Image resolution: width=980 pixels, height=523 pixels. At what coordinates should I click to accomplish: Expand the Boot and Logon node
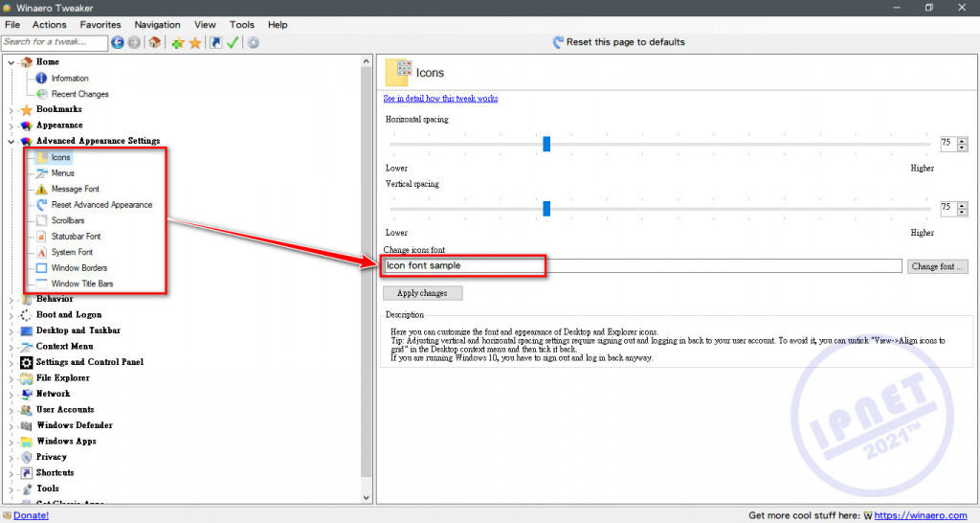pos(11,315)
